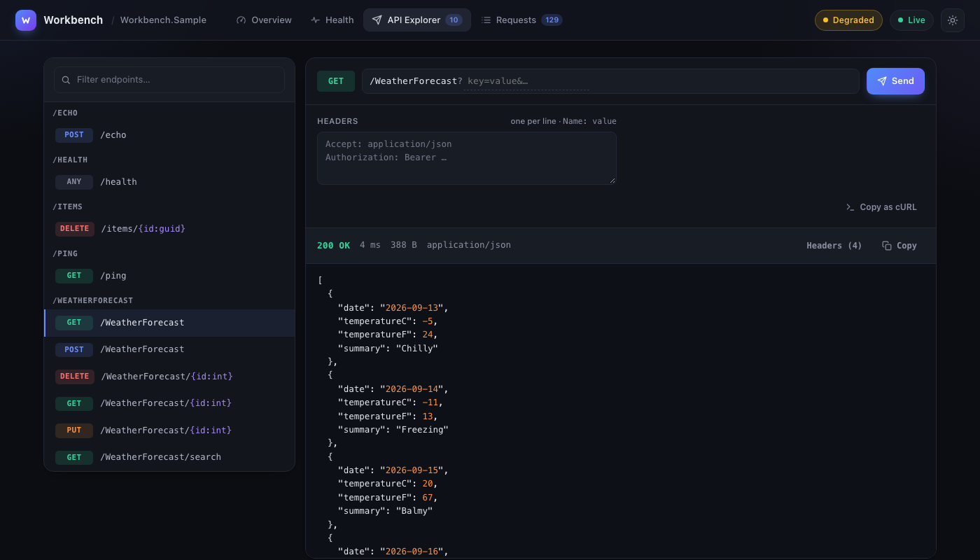Viewport: 980px width, 560px height.
Task: Select the GET /ping endpoint
Action: click(169, 276)
